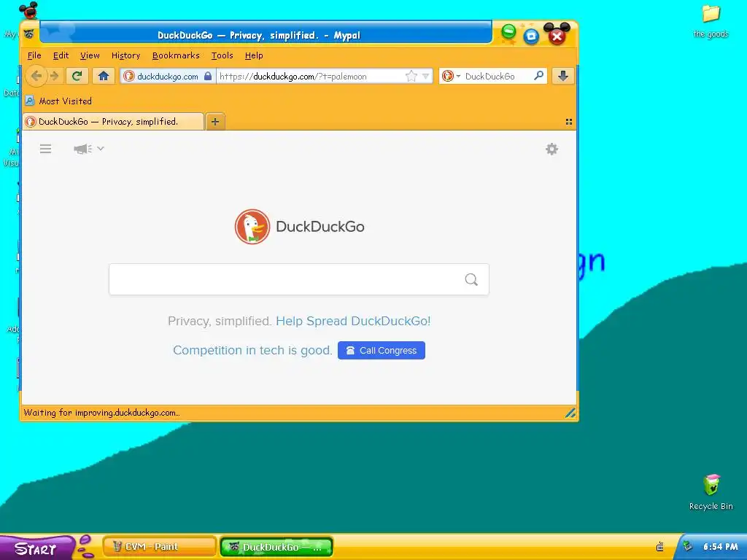The image size is (747, 560).
Task: Open the Start menu
Action: coord(36,548)
